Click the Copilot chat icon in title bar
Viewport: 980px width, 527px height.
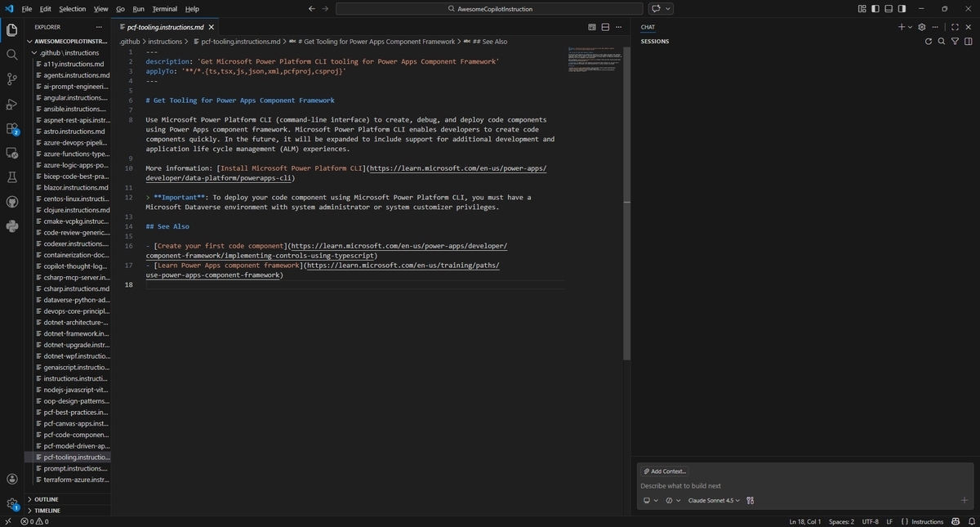(x=655, y=9)
